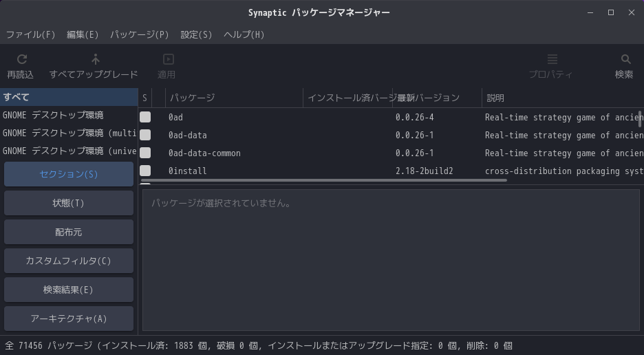
Task: Open the 設定(S) menu
Action: pyautogui.click(x=196, y=34)
